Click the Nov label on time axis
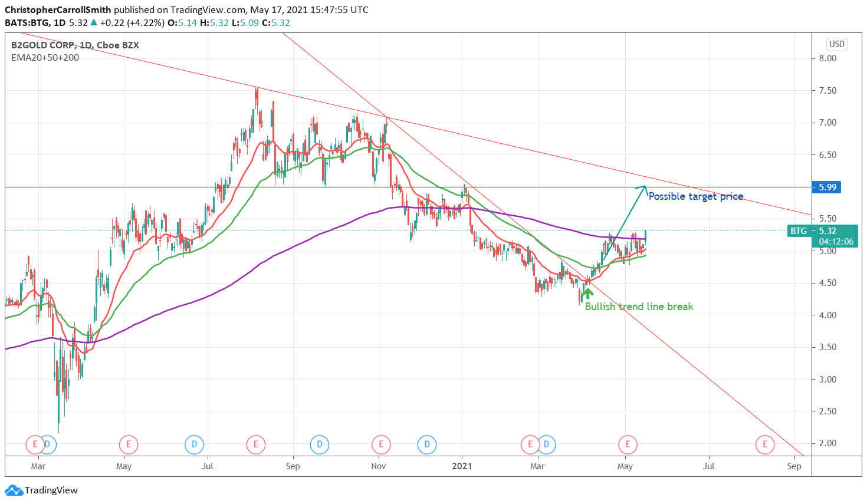The width and height of the screenshot is (867, 504). point(379,466)
